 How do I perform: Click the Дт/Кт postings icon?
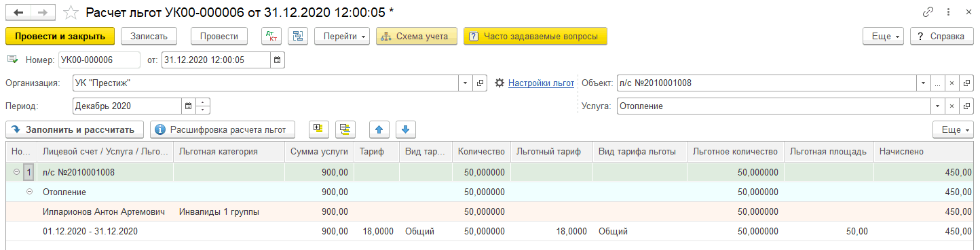[x=271, y=37]
